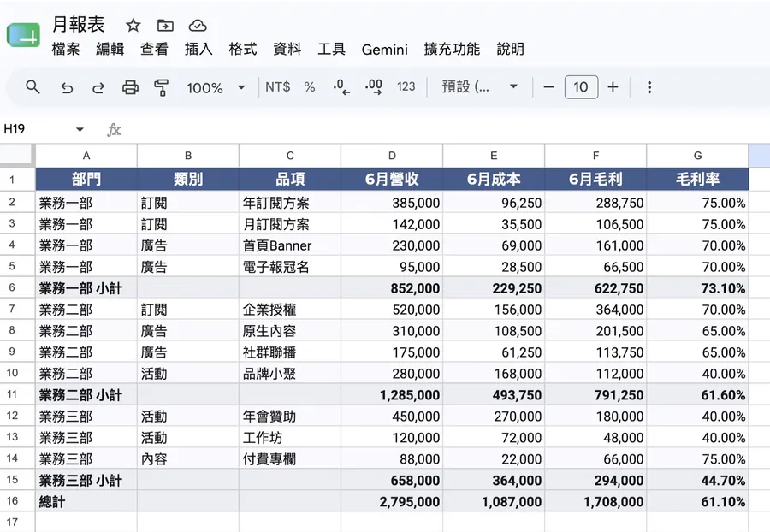Select column A header
This screenshot has height=532, width=770.
pyautogui.click(x=86, y=156)
